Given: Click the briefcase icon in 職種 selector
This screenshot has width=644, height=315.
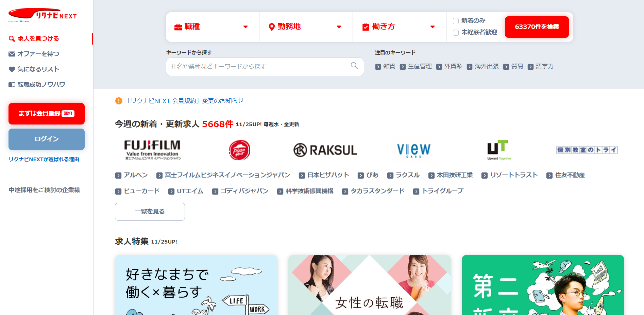Looking at the screenshot, I should coord(178,27).
